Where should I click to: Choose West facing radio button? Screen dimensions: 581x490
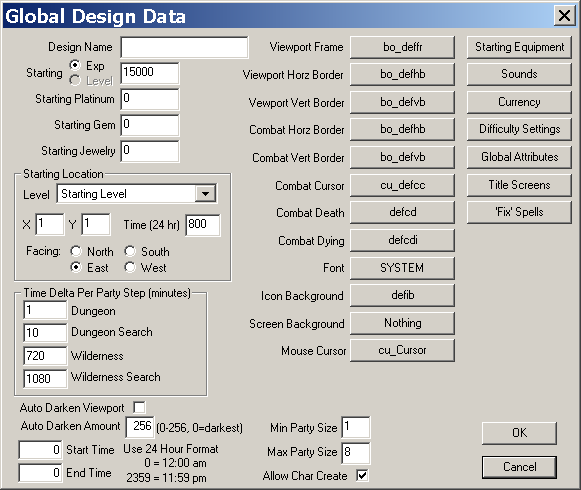[x=130, y=267]
